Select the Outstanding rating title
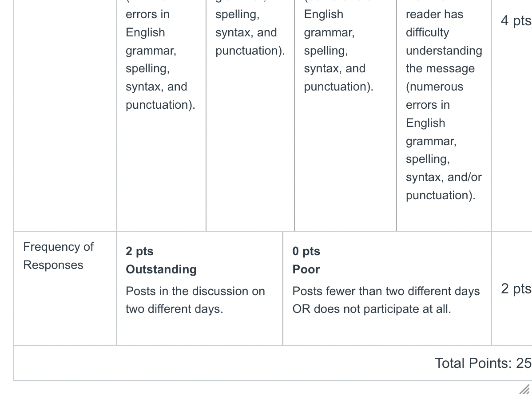The width and height of the screenshot is (532, 395). point(161,269)
